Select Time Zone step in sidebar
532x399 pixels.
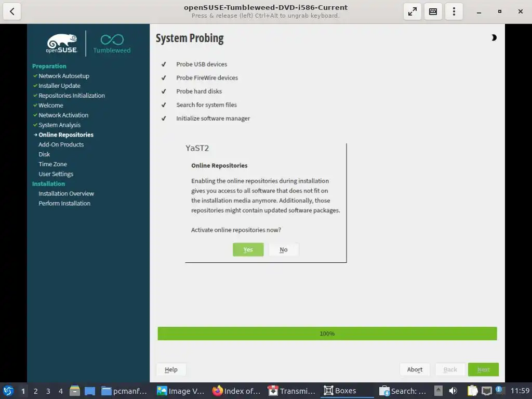click(52, 164)
